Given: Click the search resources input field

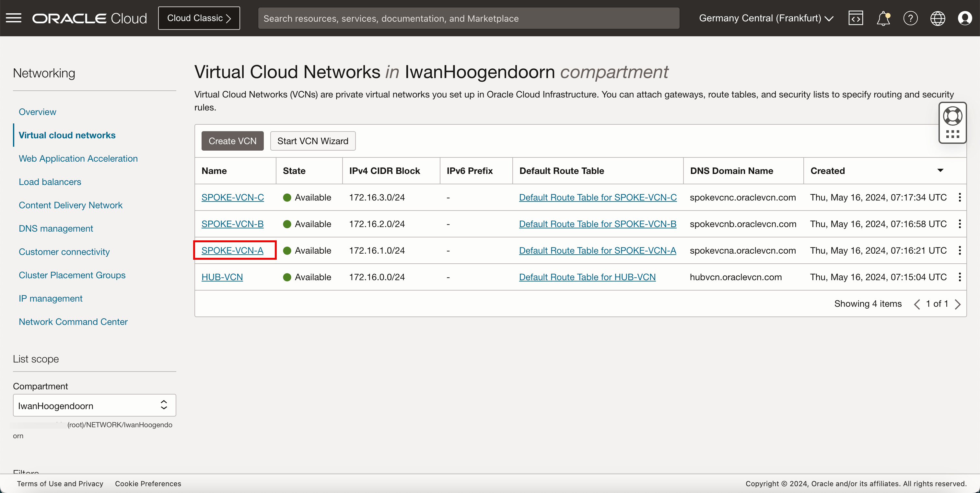Looking at the screenshot, I should click(x=468, y=17).
